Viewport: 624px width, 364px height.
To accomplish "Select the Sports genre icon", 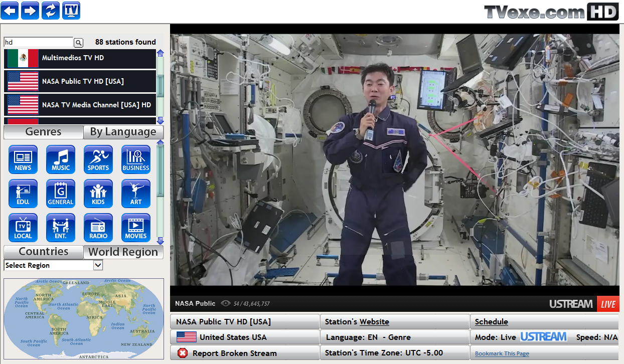I will pyautogui.click(x=98, y=159).
